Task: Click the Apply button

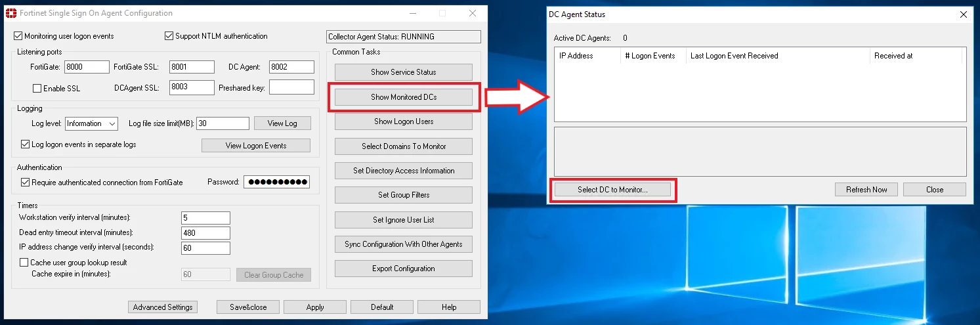Action: coord(315,307)
